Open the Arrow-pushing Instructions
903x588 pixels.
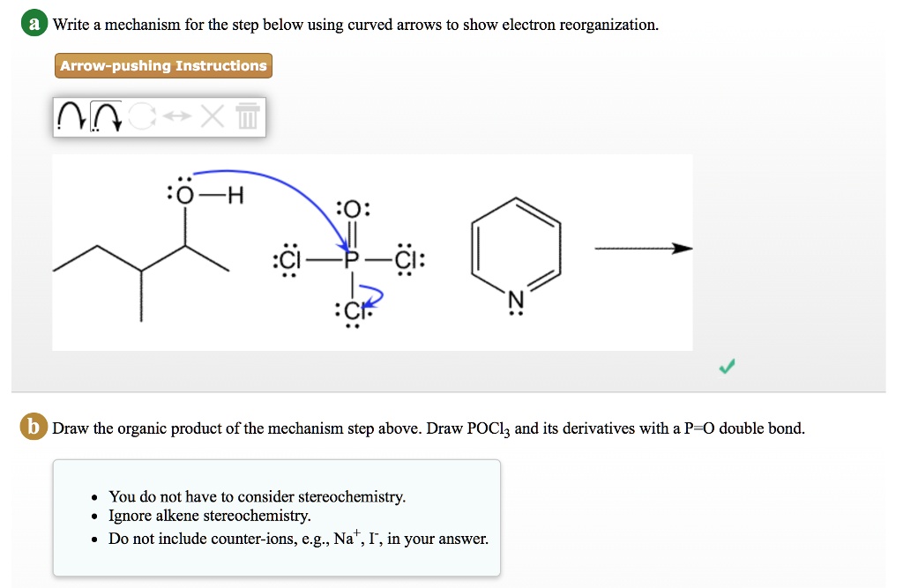(x=163, y=65)
